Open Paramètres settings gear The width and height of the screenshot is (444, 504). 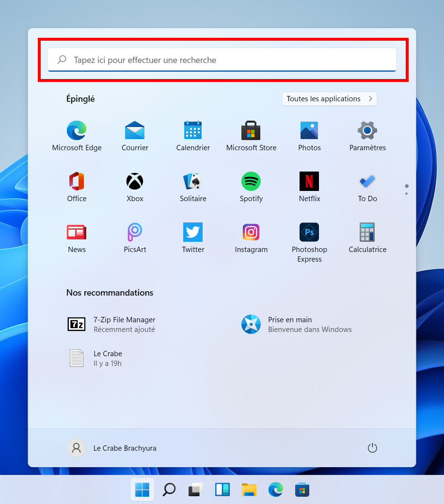[367, 136]
